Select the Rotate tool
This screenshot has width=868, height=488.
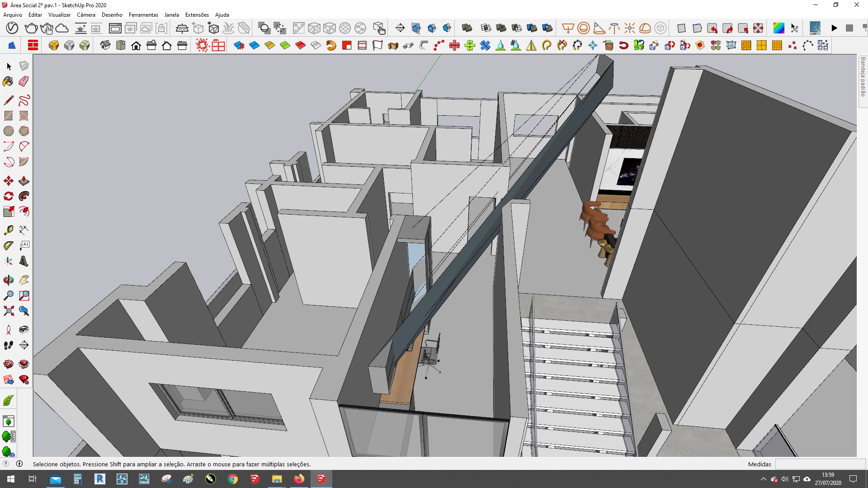coord(8,196)
